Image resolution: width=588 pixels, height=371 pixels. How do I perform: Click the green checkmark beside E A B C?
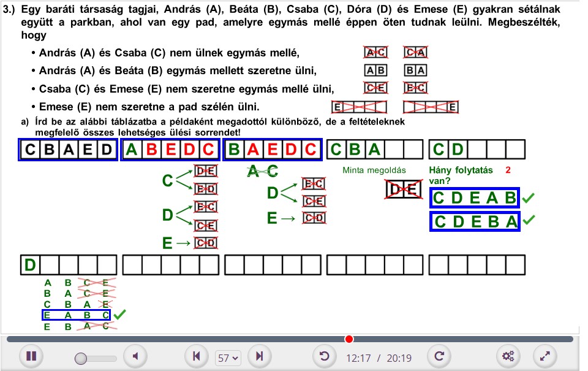pos(120,315)
